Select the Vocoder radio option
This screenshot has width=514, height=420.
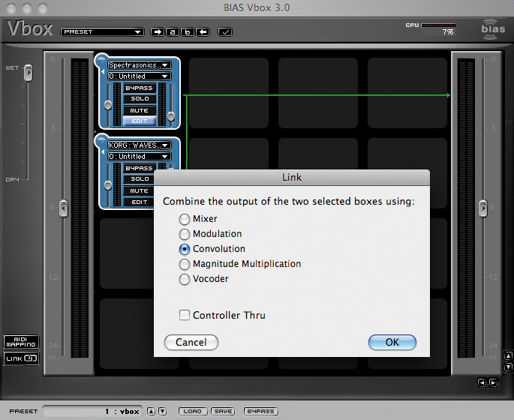(185, 279)
